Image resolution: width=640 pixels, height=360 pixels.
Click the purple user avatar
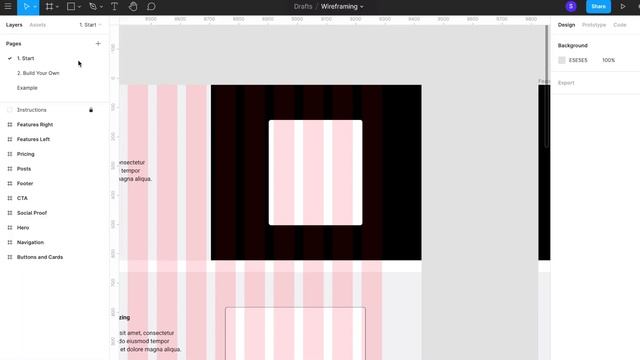[x=571, y=6]
